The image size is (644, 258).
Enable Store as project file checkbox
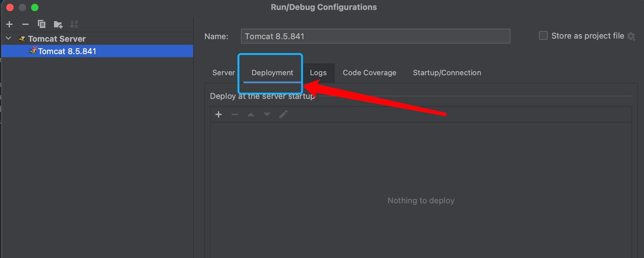[543, 36]
